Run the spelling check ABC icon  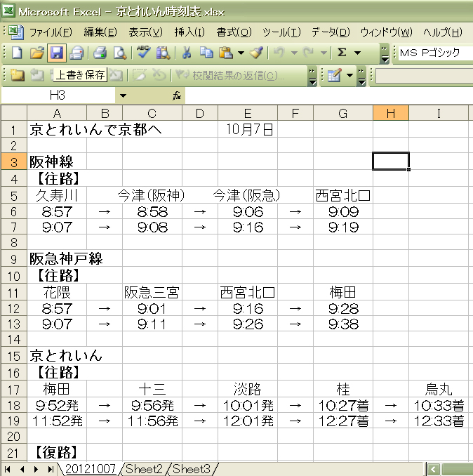coord(144,53)
